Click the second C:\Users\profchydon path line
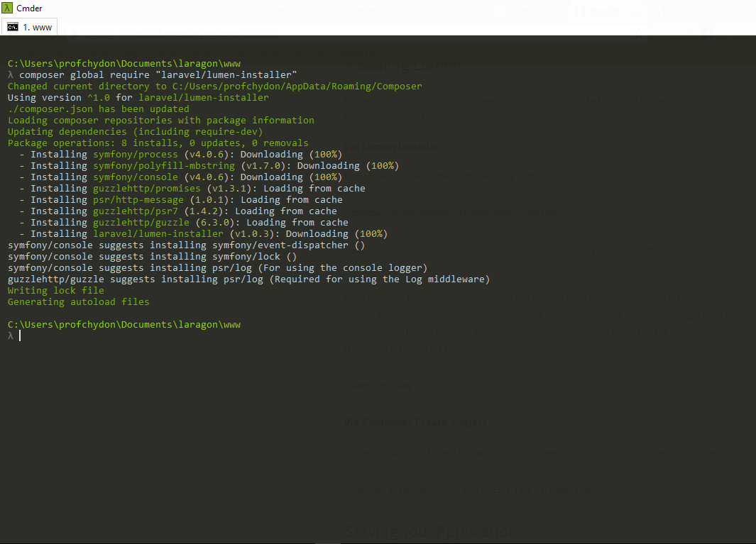 point(124,324)
